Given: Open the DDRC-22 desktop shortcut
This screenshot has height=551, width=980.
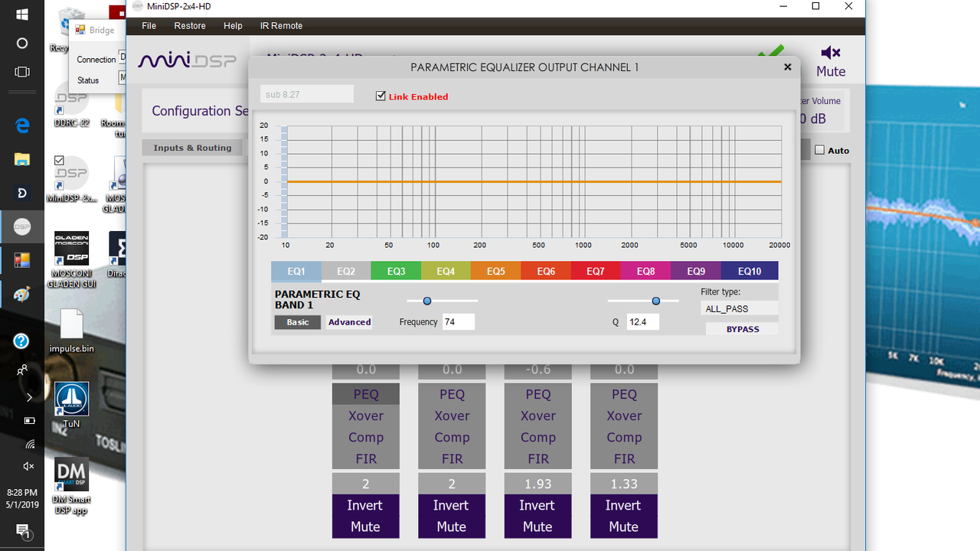Looking at the screenshot, I should coord(71,104).
